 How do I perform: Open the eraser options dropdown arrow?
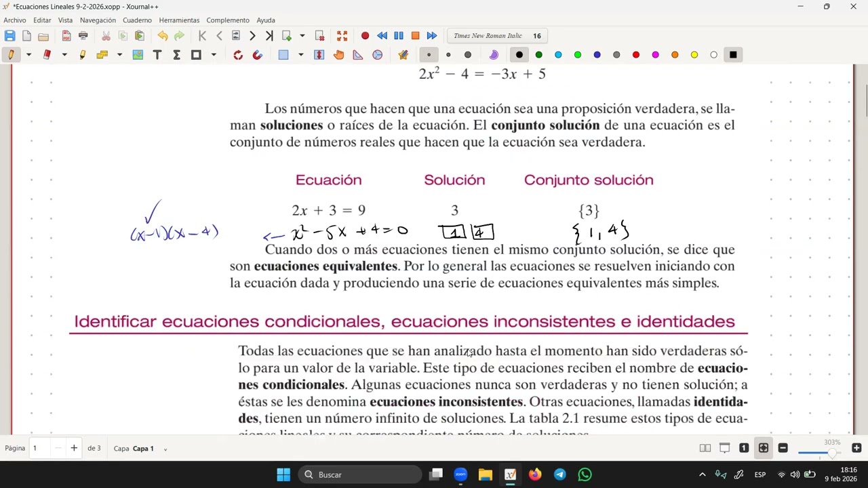(x=64, y=55)
